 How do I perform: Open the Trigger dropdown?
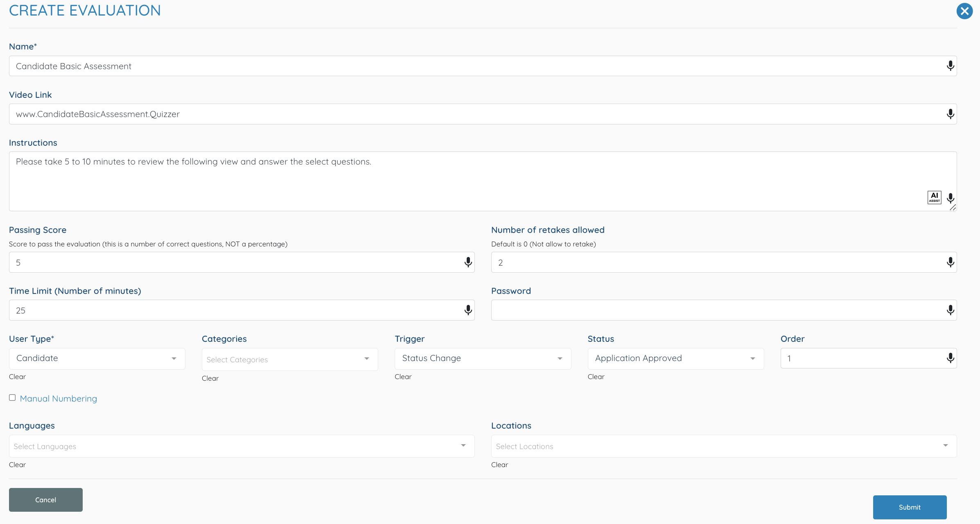click(483, 359)
